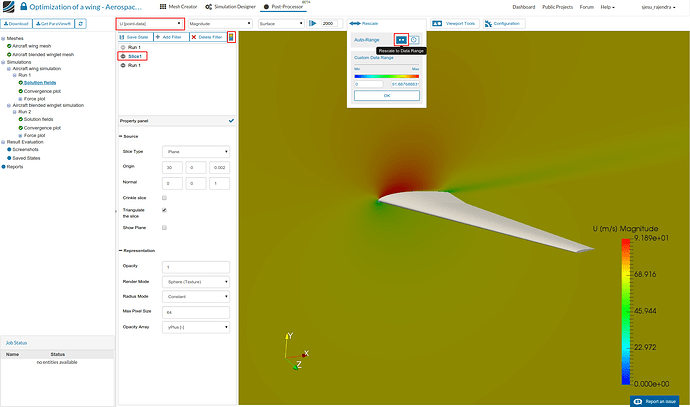
Task: Open the Surface representation dropdown
Action: [x=281, y=24]
